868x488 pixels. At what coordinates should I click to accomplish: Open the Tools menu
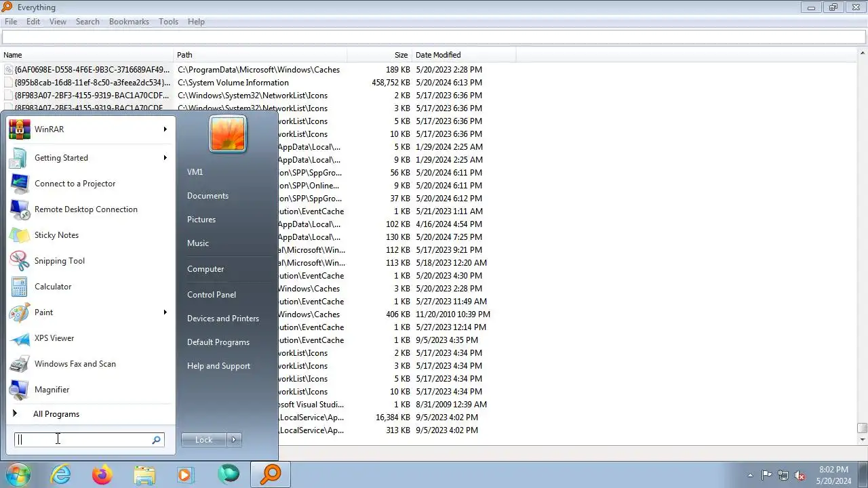(168, 22)
